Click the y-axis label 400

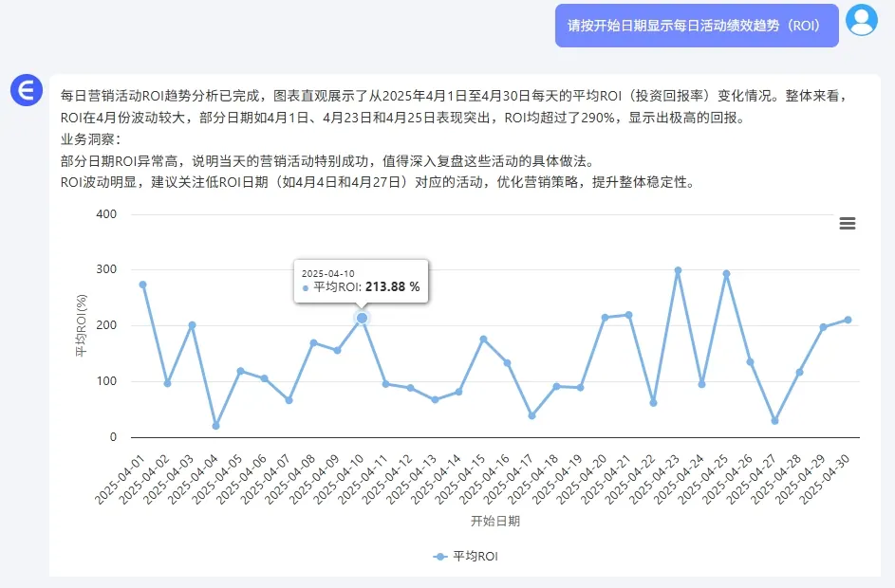click(x=106, y=214)
